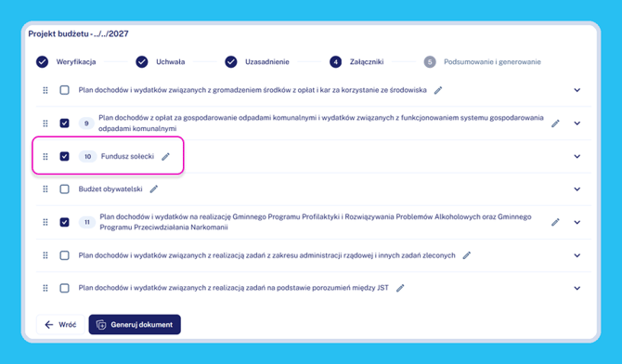
Task: Uncheck the odpadami komunalnymi plan checkbox
Action: [64, 123]
